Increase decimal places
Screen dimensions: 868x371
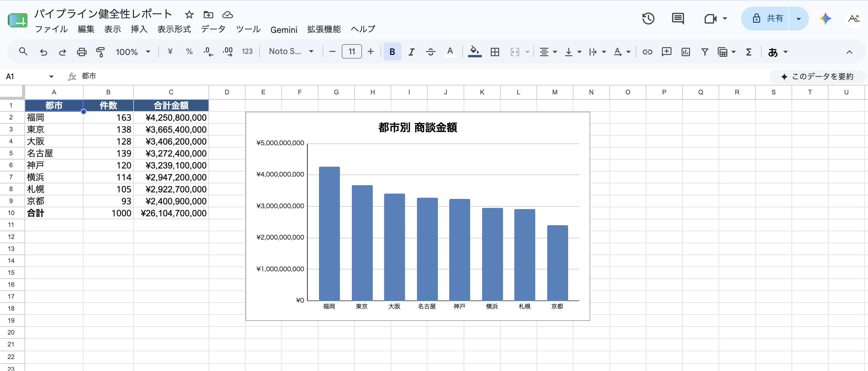(x=228, y=52)
